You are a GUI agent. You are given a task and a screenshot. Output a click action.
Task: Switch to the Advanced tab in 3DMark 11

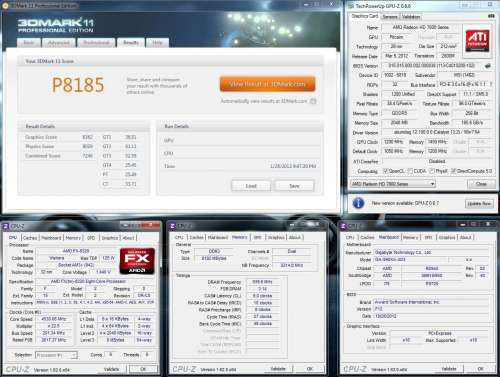tap(59, 43)
